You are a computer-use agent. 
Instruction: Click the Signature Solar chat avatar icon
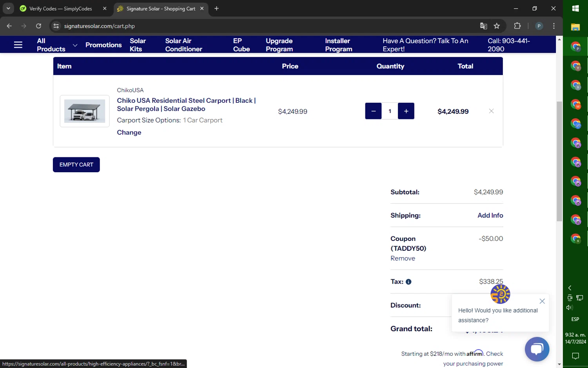[500, 294]
